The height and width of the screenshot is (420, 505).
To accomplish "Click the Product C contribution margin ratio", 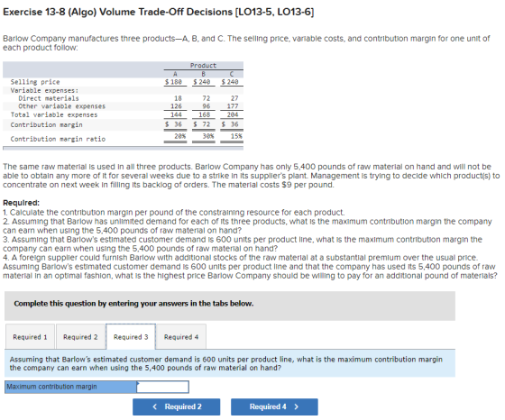I will tap(236, 136).
